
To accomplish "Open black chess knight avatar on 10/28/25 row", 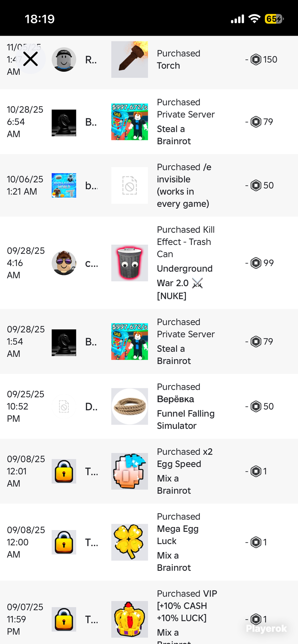I will click(x=64, y=123).
